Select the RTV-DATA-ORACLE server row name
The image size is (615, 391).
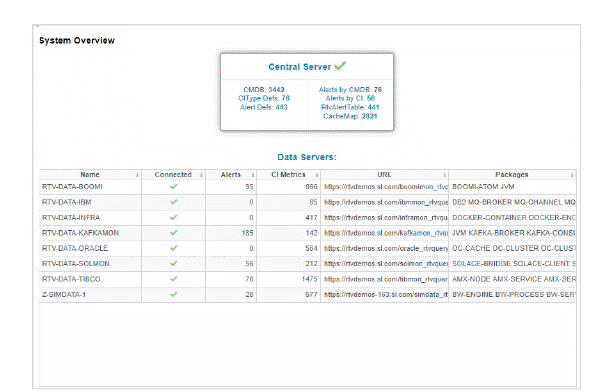tap(75, 248)
